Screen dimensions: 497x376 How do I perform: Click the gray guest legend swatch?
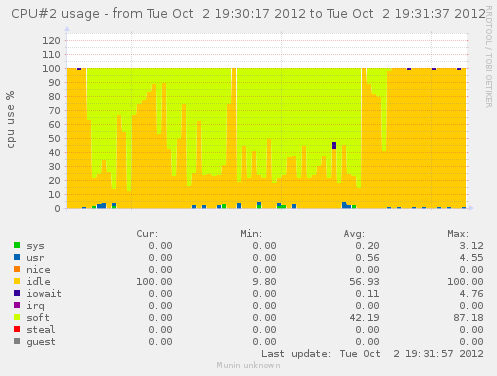click(17, 341)
